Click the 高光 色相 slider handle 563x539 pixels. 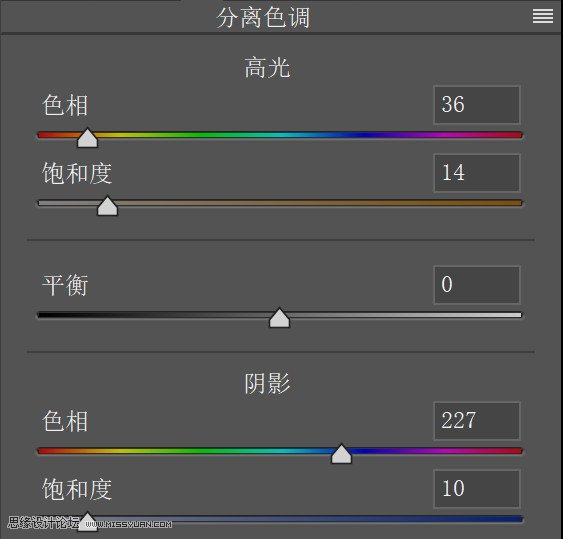click(x=87, y=138)
